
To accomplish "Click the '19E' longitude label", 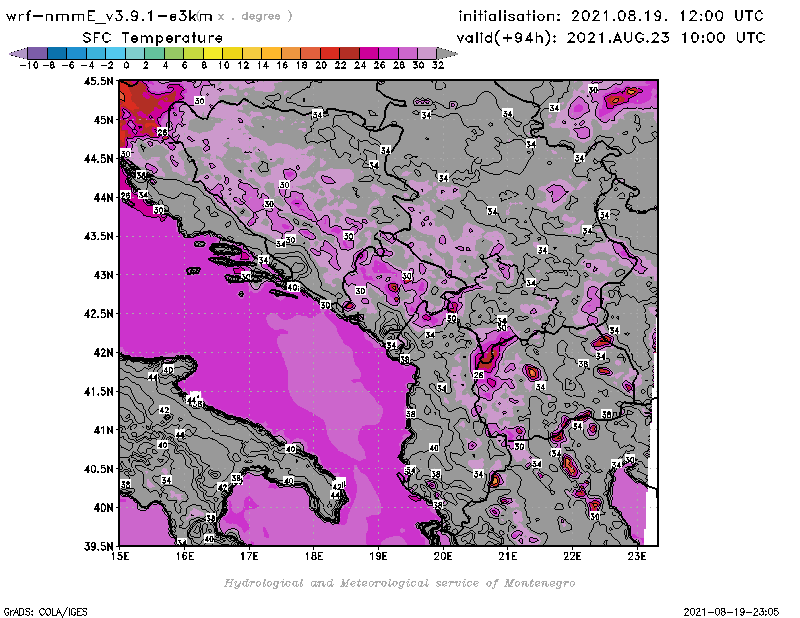I will click(x=379, y=556).
